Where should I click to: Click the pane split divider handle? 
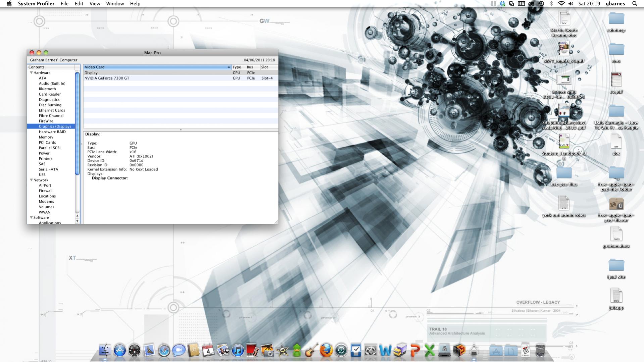[x=181, y=130]
